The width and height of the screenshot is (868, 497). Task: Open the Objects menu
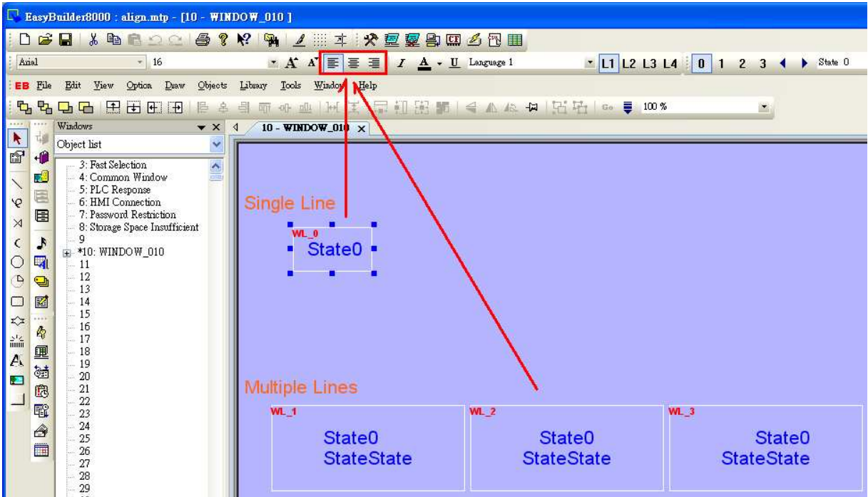[212, 86]
